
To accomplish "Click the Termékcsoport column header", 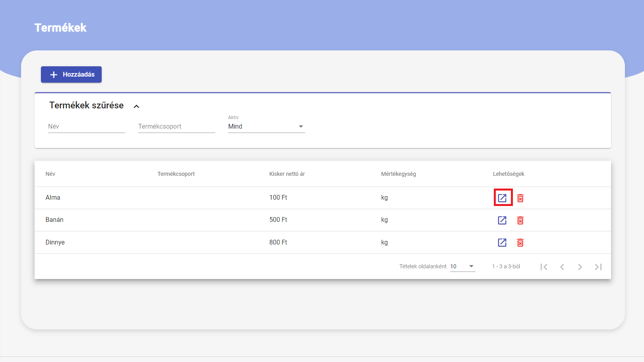I will tap(176, 174).
